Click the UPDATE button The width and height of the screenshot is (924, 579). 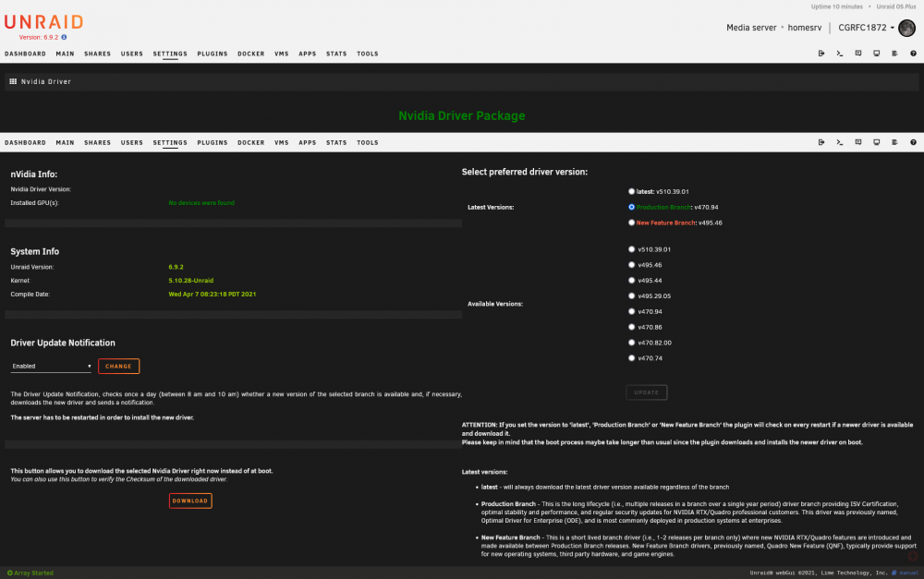(x=647, y=392)
